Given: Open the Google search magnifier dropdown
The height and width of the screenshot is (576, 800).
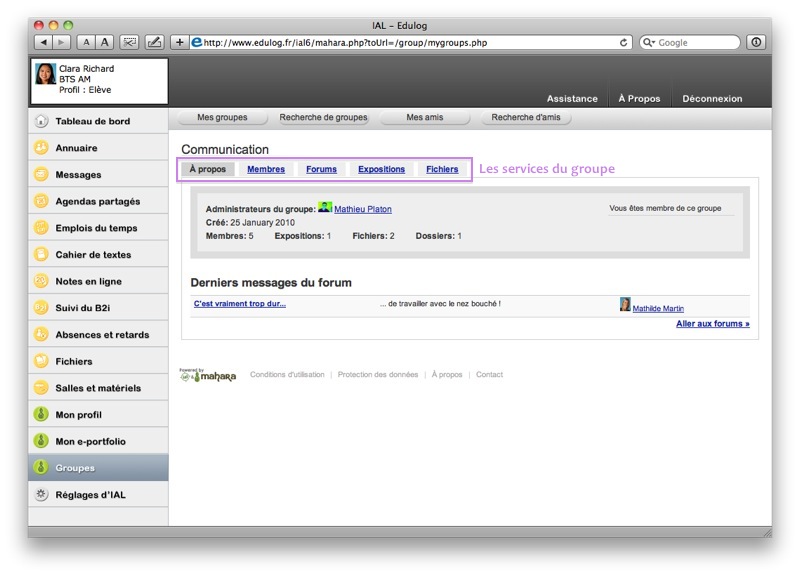Looking at the screenshot, I should click(x=650, y=43).
